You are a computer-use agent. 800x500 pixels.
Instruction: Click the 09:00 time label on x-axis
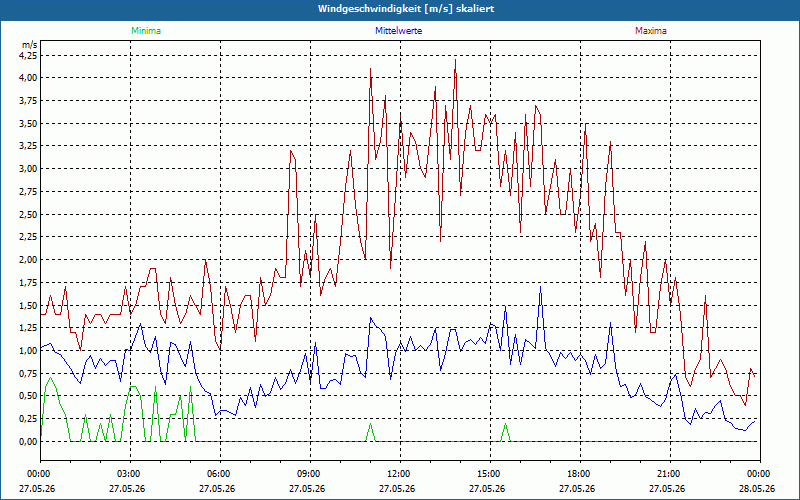310,474
